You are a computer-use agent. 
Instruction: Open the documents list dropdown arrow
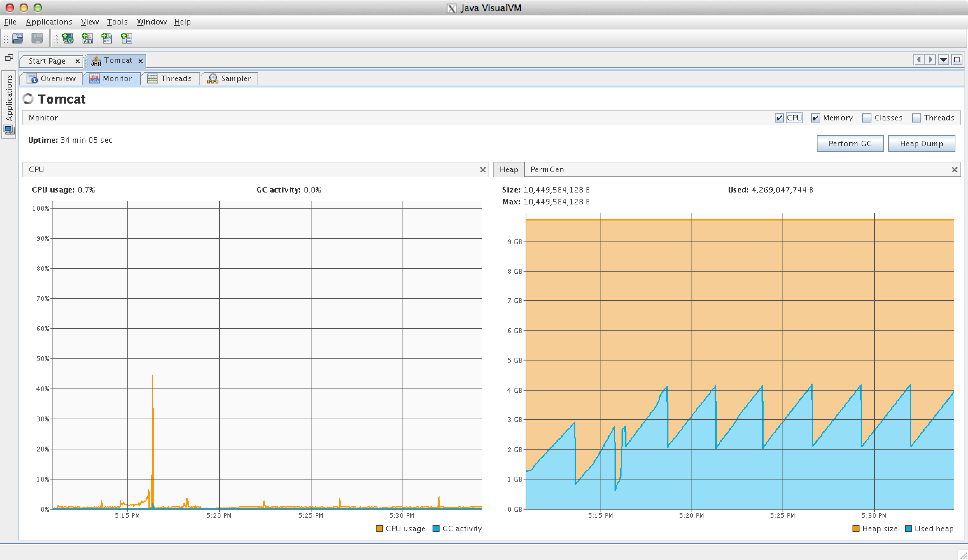pyautogui.click(x=944, y=59)
